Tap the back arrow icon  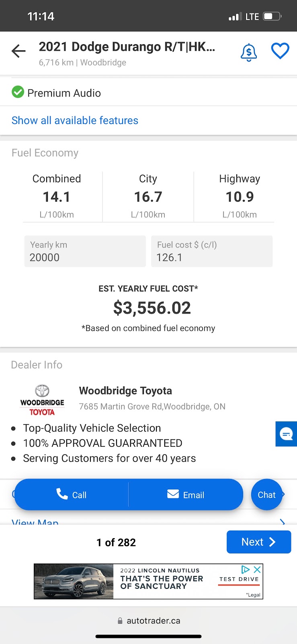coord(18,51)
